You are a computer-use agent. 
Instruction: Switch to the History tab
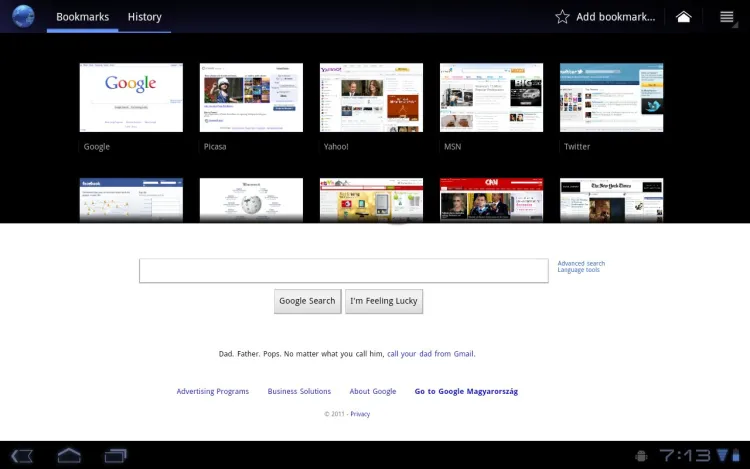(x=144, y=17)
